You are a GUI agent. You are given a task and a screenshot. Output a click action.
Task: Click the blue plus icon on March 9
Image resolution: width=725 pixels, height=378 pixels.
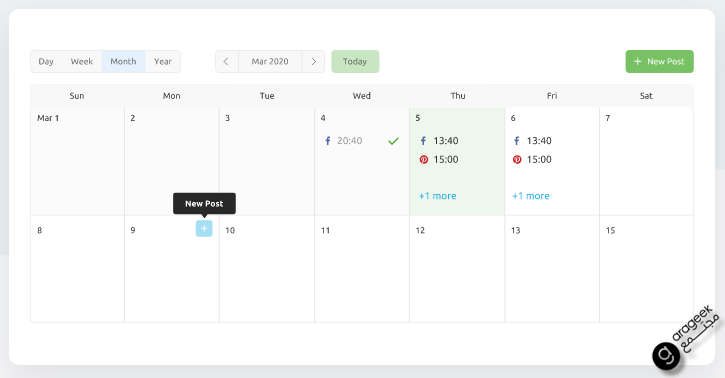204,228
